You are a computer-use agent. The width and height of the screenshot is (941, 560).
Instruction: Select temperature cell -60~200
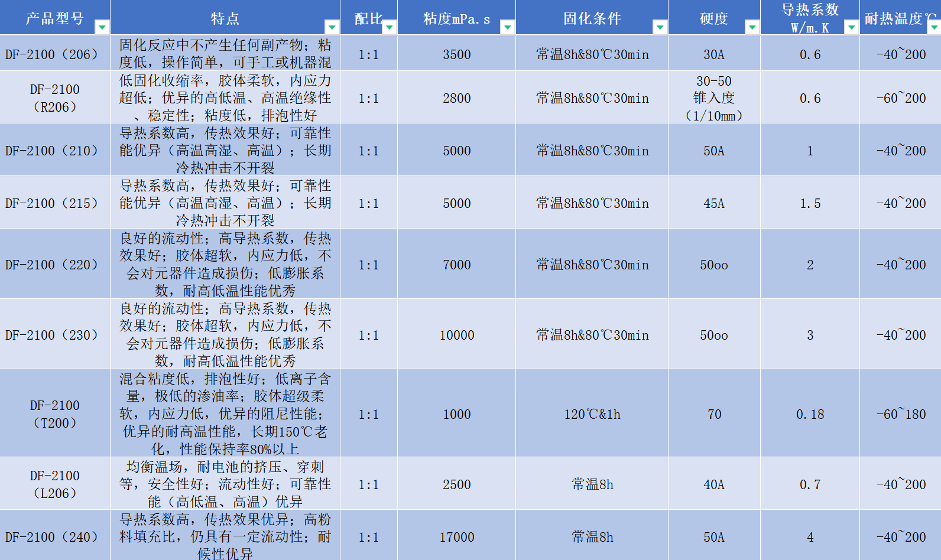pos(901,97)
